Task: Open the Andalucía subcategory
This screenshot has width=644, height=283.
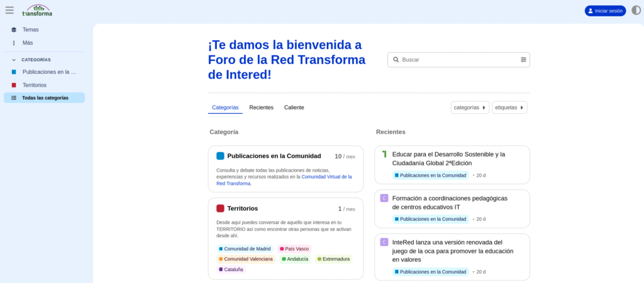Action: coord(296,259)
